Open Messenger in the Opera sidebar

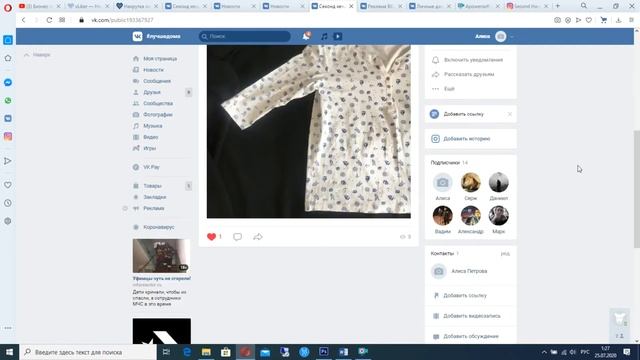tap(8, 82)
